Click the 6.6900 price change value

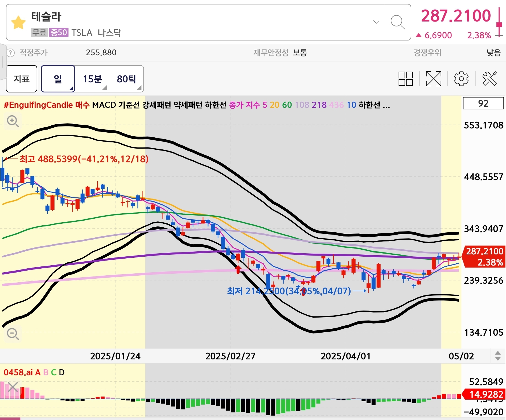coord(438,35)
